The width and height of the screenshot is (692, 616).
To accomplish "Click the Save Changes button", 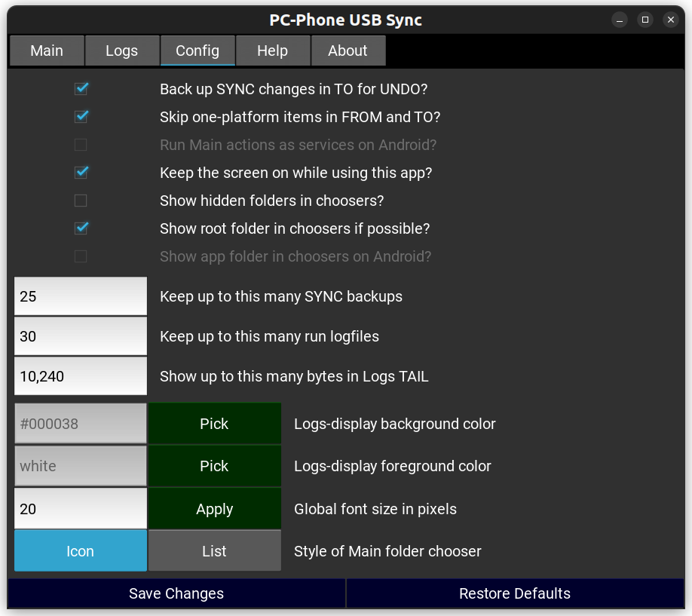I will (x=176, y=593).
